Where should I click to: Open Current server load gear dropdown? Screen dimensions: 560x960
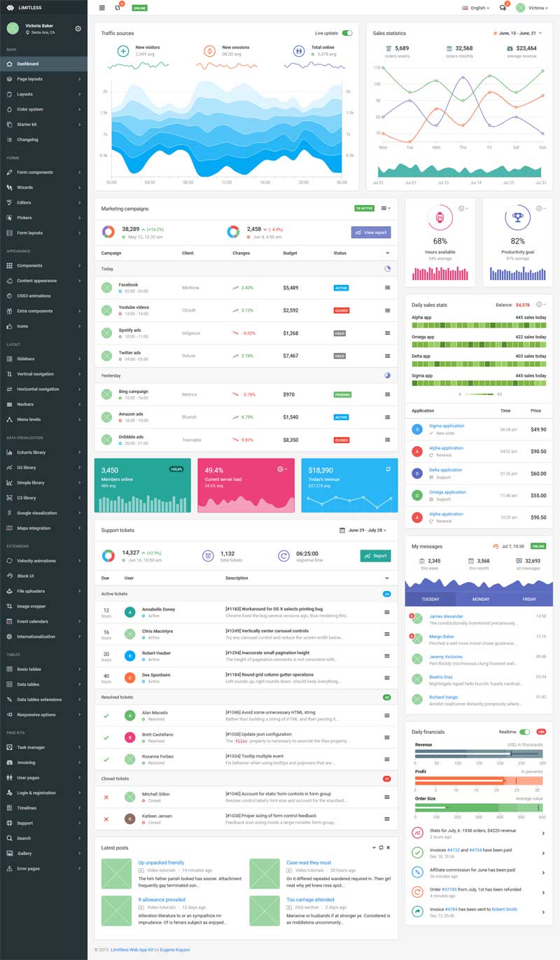(283, 468)
